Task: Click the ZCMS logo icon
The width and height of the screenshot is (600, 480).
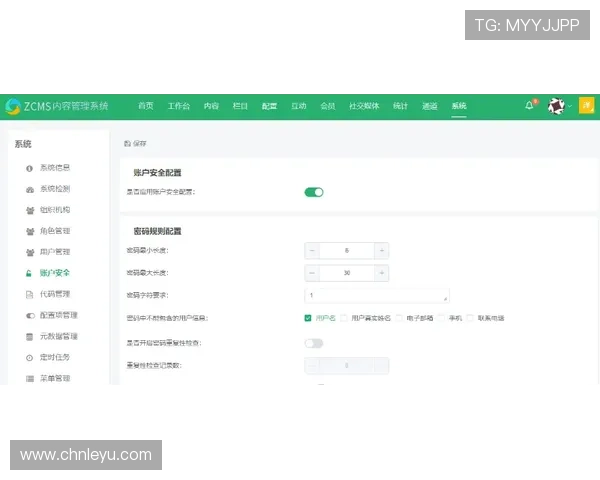Action: [x=13, y=106]
